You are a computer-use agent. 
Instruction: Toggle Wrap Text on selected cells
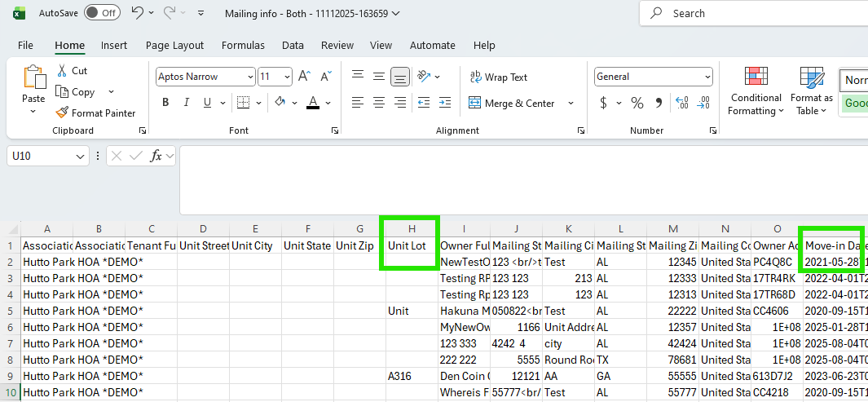[x=499, y=77]
